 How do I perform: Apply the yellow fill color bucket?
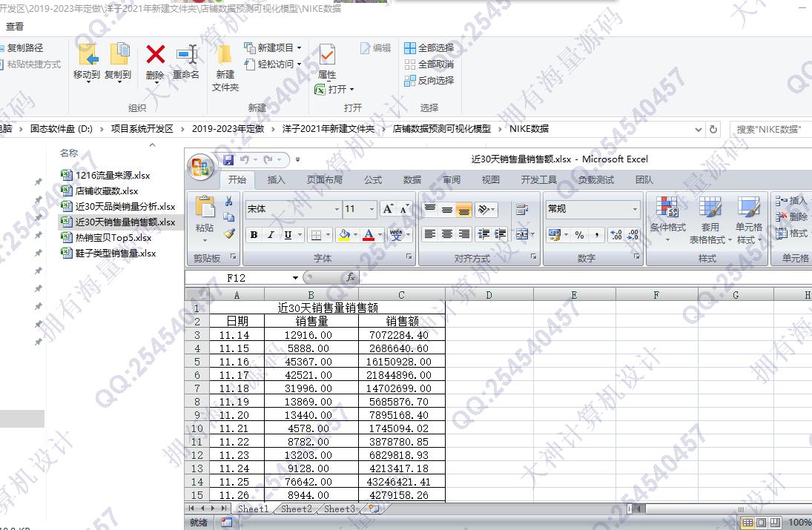[344, 235]
